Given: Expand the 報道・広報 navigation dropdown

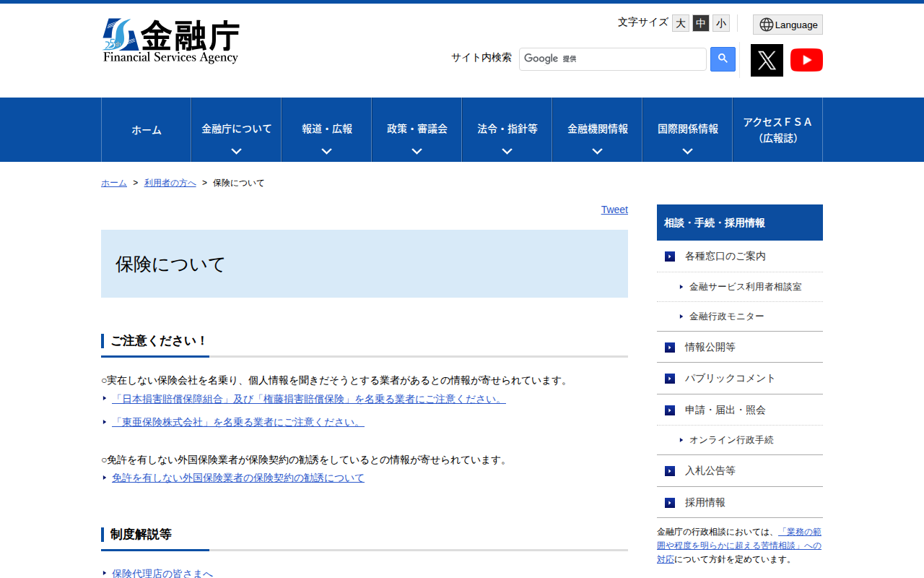Looking at the screenshot, I should [326, 130].
